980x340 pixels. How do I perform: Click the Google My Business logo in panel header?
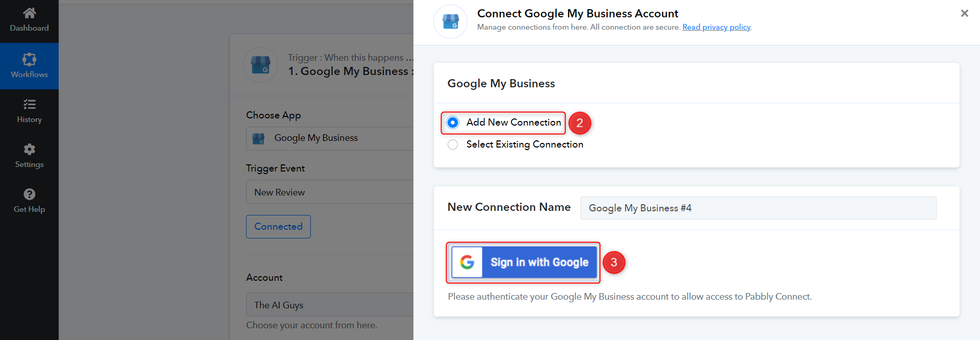(x=450, y=21)
